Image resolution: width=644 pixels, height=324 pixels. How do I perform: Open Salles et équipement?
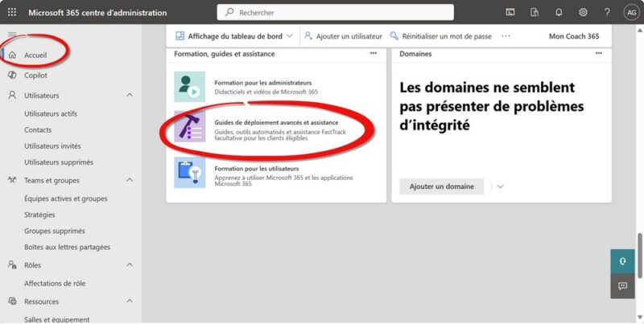click(56, 319)
